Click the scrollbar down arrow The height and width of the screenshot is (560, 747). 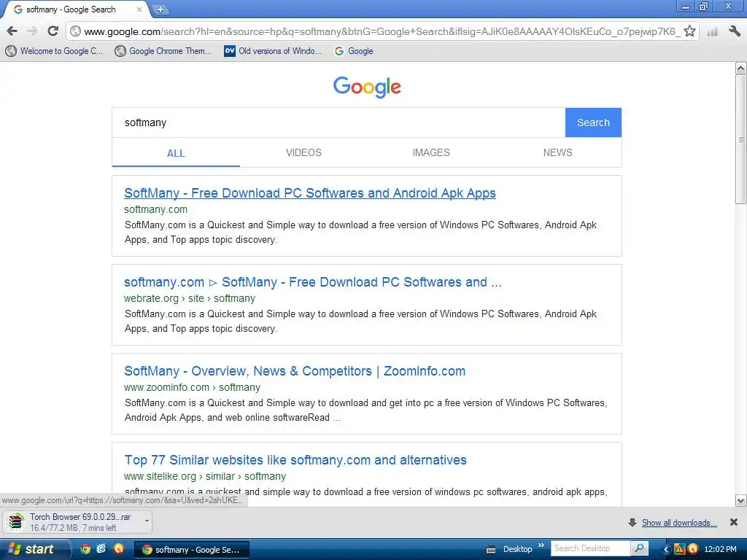coord(741,500)
